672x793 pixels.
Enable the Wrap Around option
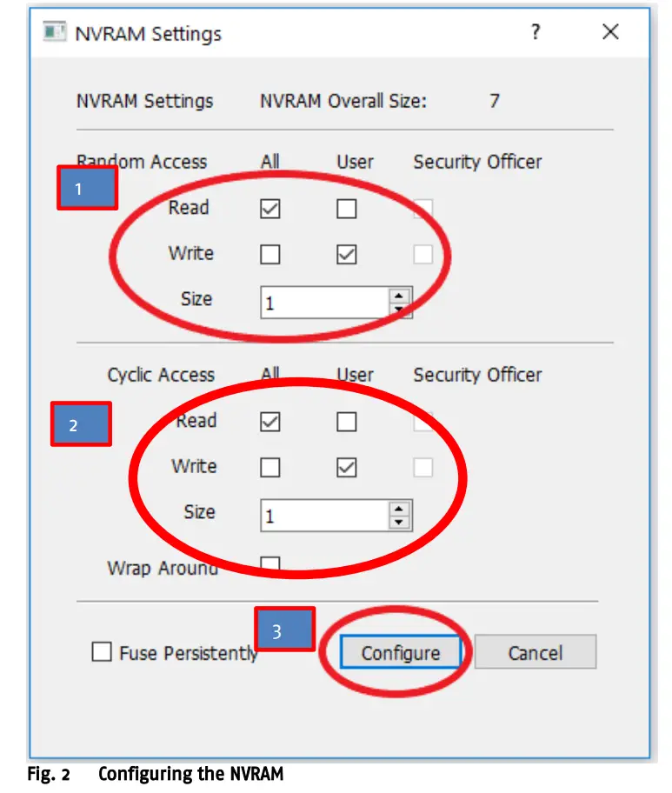(269, 563)
